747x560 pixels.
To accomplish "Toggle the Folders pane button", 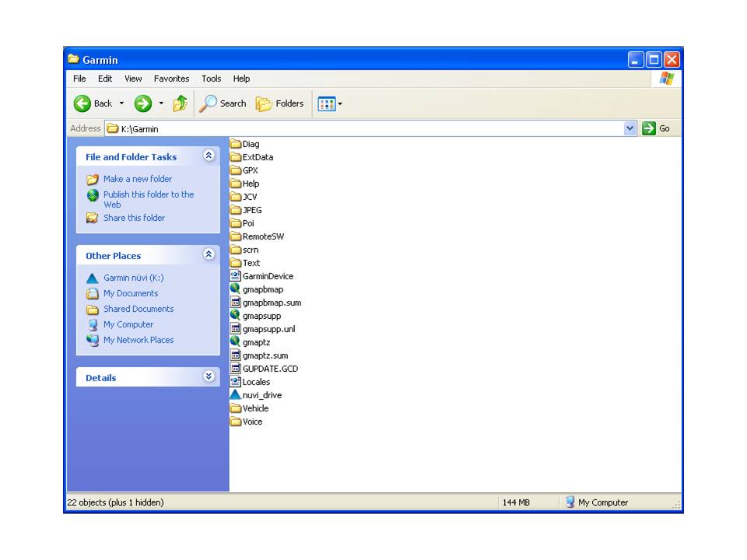I will tap(280, 103).
